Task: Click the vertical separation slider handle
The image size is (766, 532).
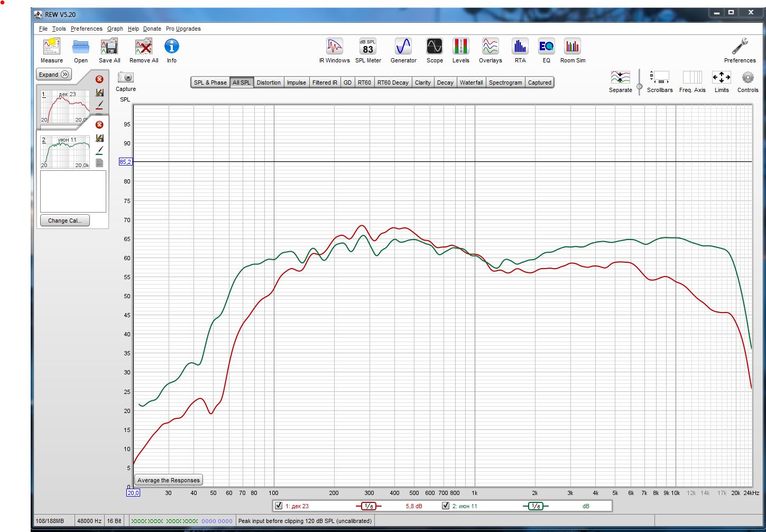Action: (639, 87)
